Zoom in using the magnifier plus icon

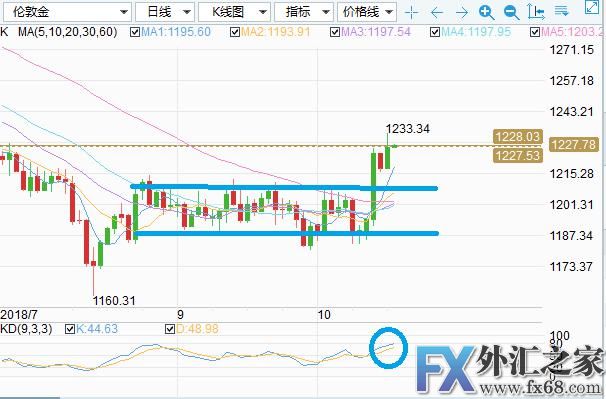point(486,13)
